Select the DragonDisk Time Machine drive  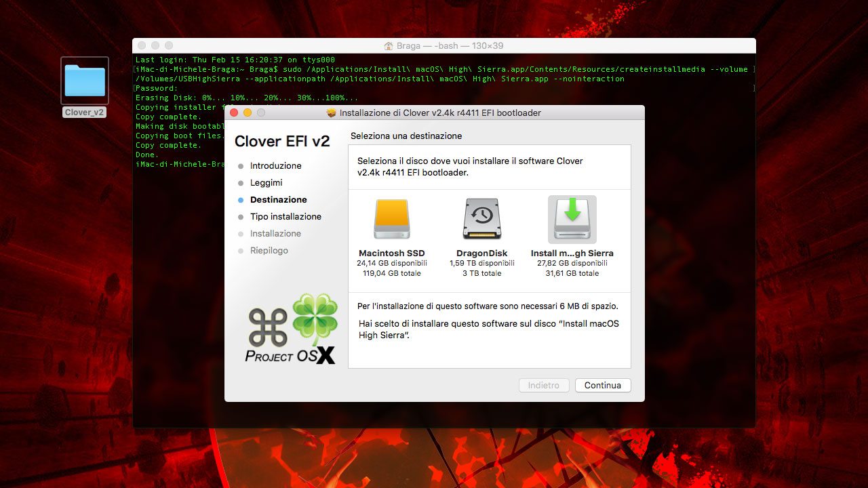pos(481,219)
